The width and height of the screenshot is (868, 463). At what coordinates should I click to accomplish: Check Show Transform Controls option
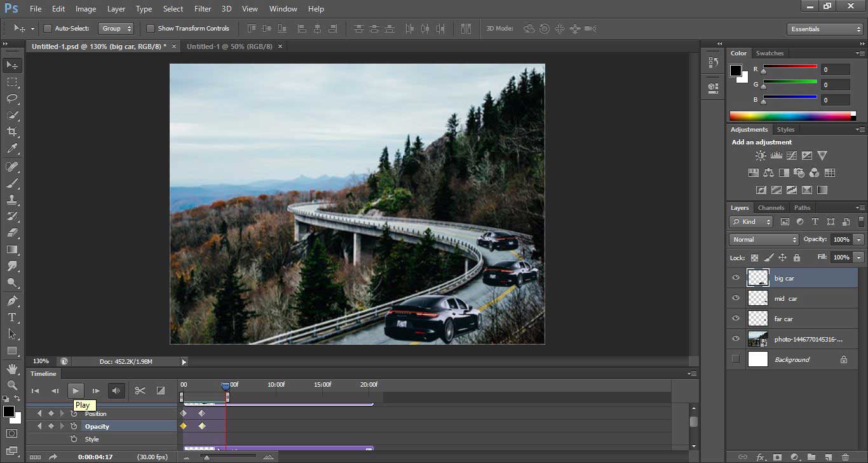coord(151,29)
